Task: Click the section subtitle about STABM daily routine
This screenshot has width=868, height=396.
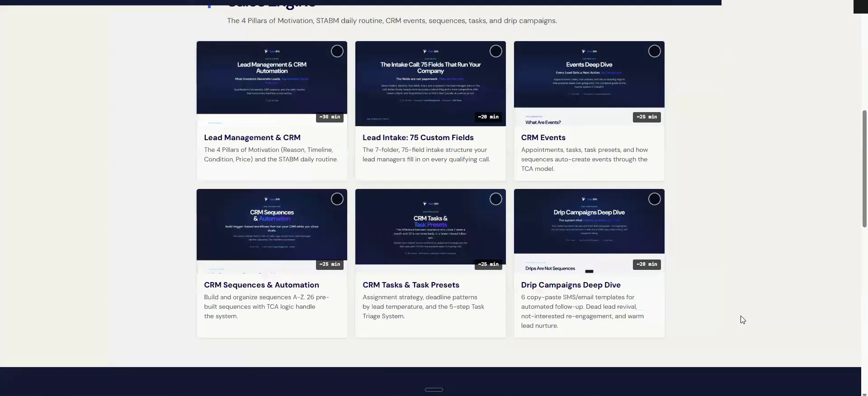Action: 392,21
